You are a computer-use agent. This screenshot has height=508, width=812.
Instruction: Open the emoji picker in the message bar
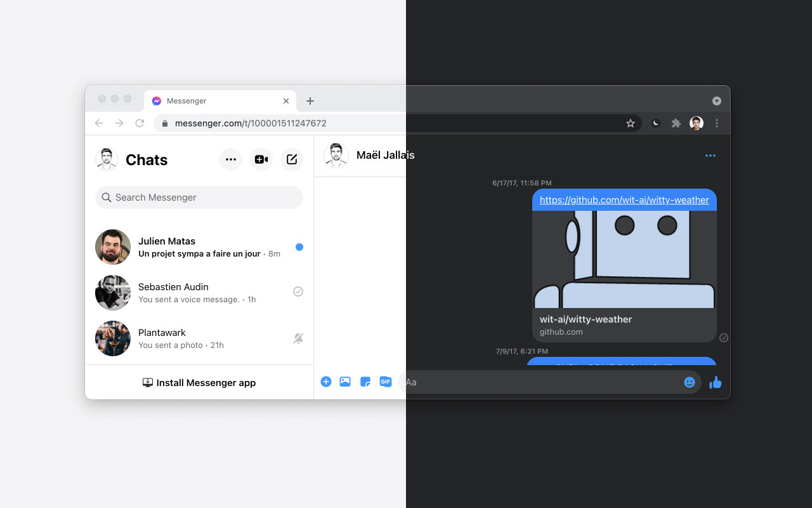[690, 382]
